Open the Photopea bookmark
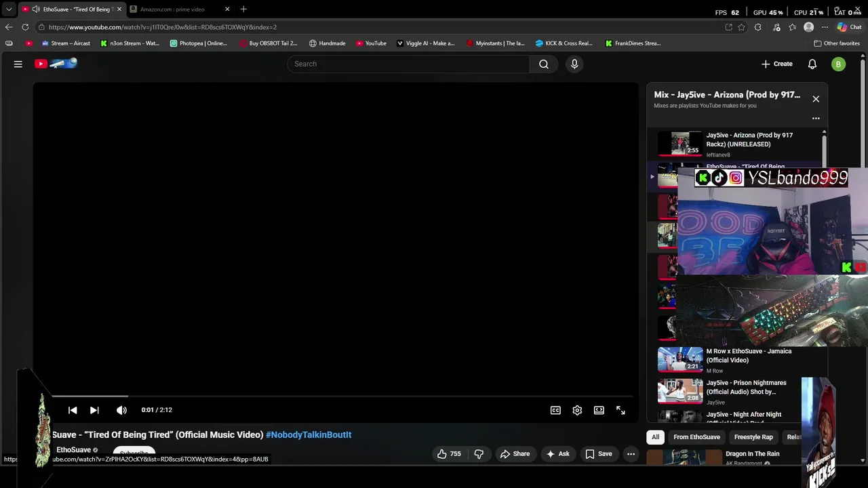The height and width of the screenshot is (488, 868). click(x=199, y=43)
